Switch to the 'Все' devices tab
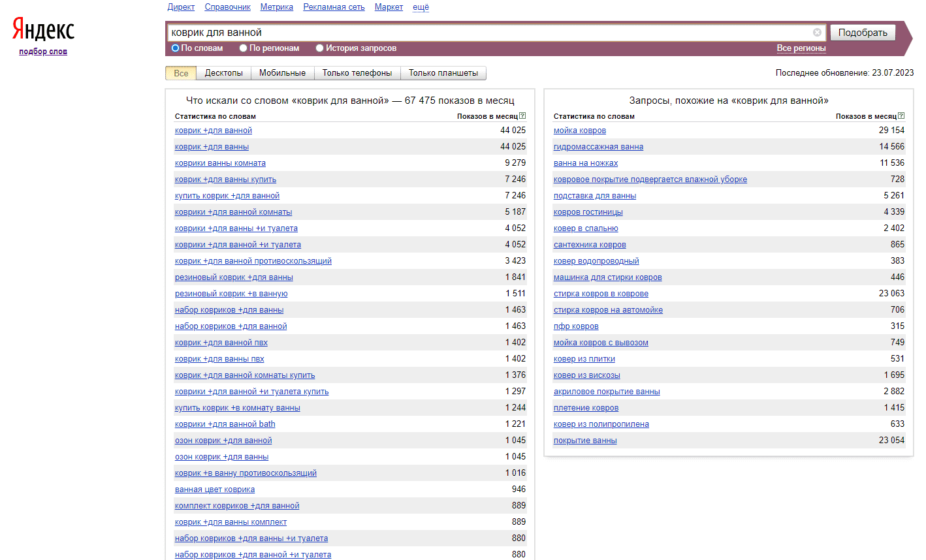 (181, 73)
